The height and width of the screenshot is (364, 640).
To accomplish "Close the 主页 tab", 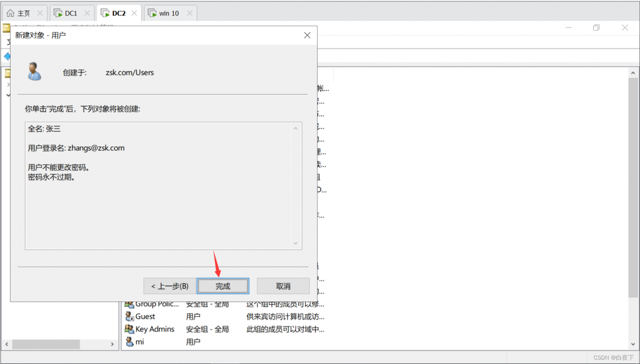I will (x=40, y=13).
